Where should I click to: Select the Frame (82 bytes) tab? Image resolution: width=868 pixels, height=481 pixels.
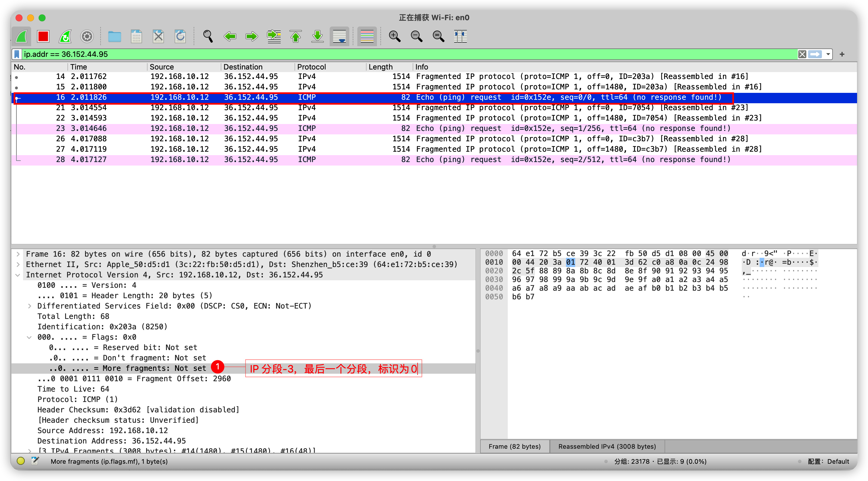pyautogui.click(x=514, y=447)
